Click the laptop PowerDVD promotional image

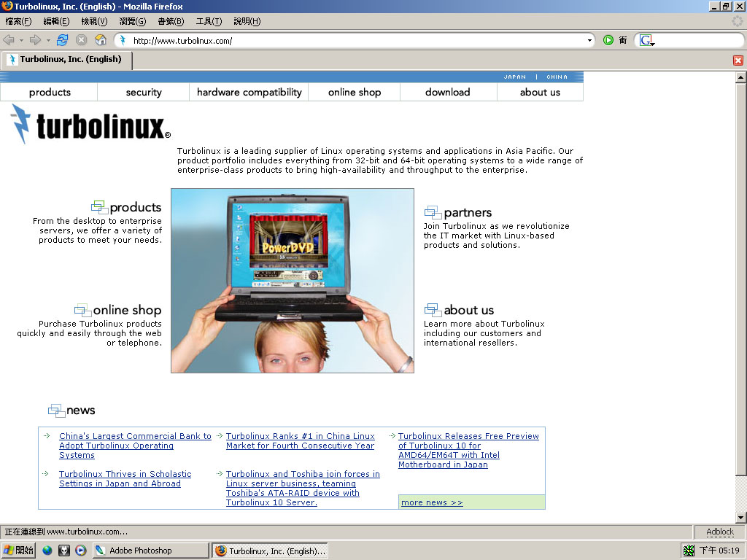293,281
